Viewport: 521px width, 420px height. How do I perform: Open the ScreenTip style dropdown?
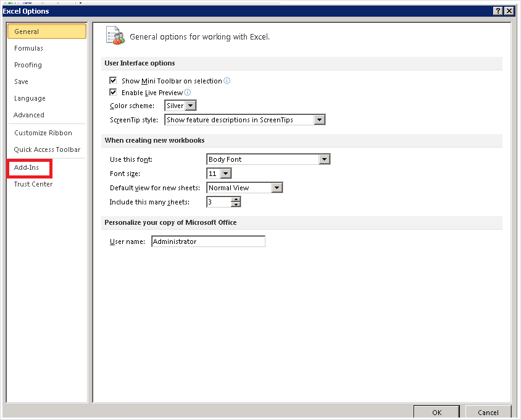[x=319, y=120]
